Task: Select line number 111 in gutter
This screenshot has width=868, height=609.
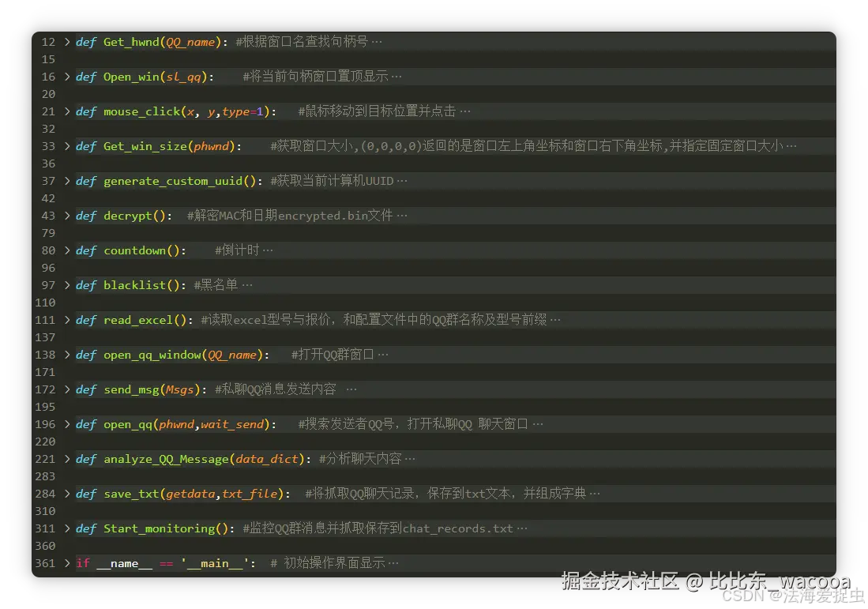Action: (x=45, y=320)
